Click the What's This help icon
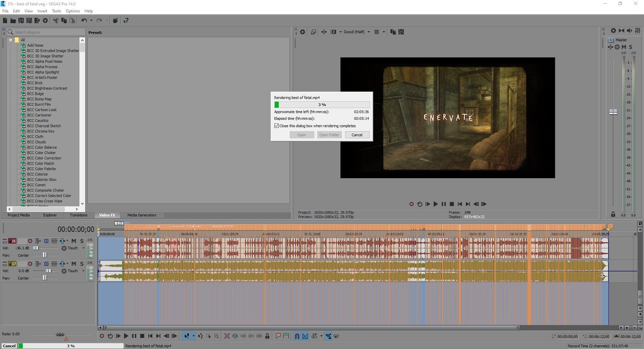Screen dimensions: 644x349 [x=126, y=20]
